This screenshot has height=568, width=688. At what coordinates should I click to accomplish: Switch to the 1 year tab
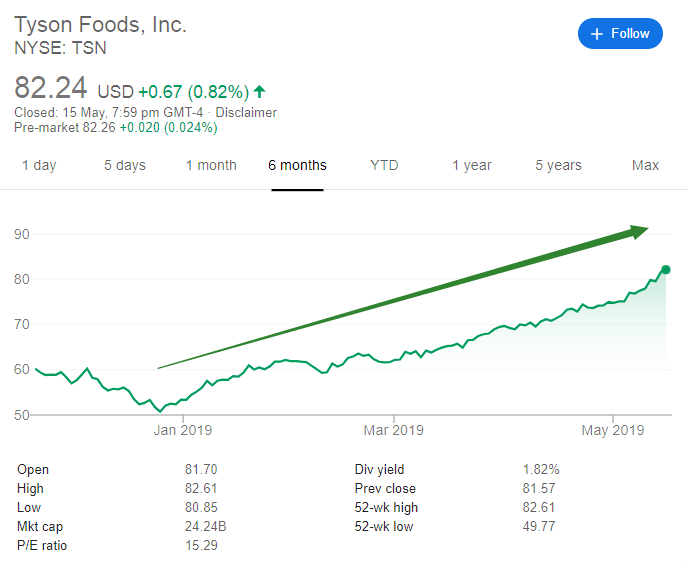(471, 165)
